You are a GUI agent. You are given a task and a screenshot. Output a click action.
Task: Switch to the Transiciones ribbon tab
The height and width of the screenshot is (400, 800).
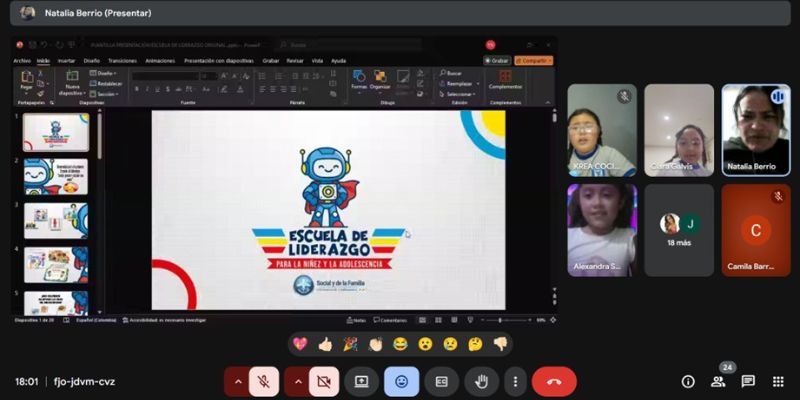122,61
